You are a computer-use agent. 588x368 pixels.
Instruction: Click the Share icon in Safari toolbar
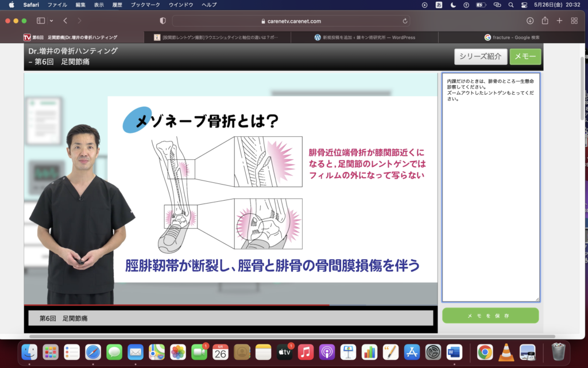point(544,21)
